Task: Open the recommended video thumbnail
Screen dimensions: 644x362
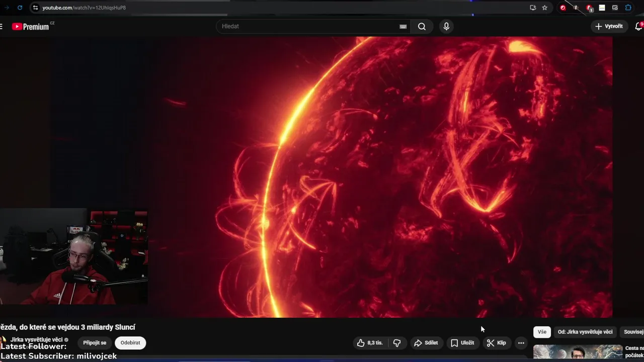Action: coord(578,352)
